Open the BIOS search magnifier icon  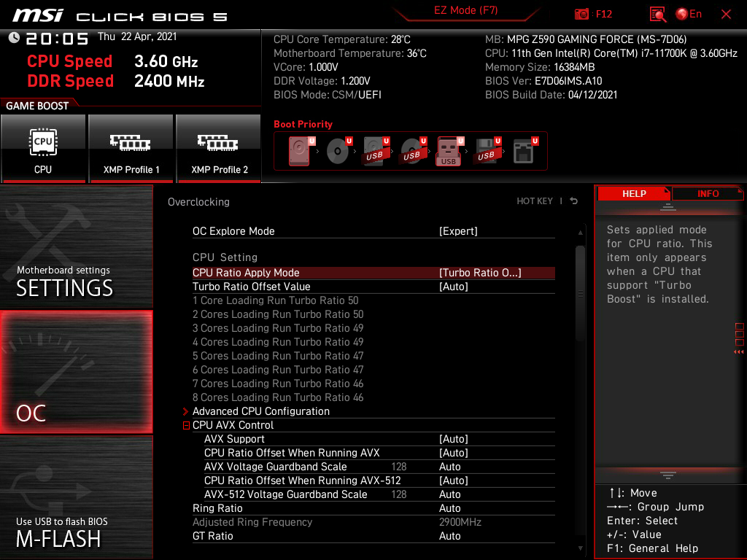coord(657,15)
